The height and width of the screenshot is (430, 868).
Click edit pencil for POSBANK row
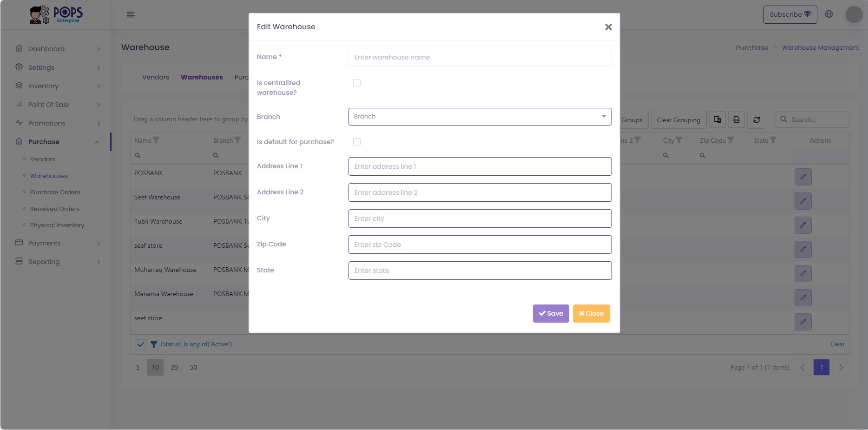pos(803,177)
